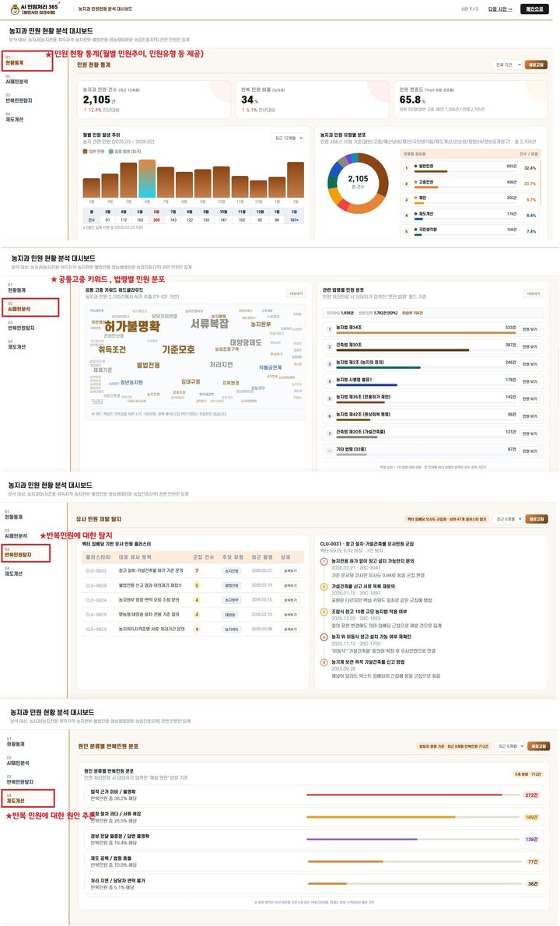
Task: Click the 집중 발생(피크) legend swatch
Action: (111, 152)
